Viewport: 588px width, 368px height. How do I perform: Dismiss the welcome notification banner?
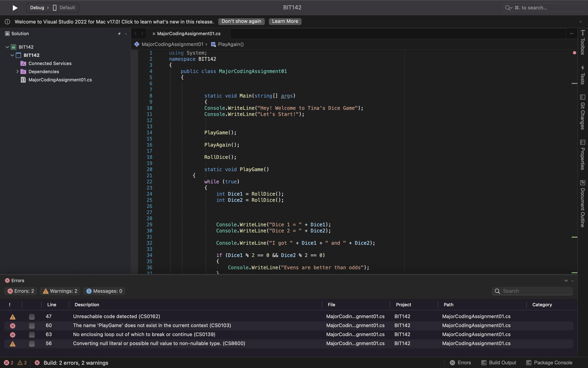point(580,22)
